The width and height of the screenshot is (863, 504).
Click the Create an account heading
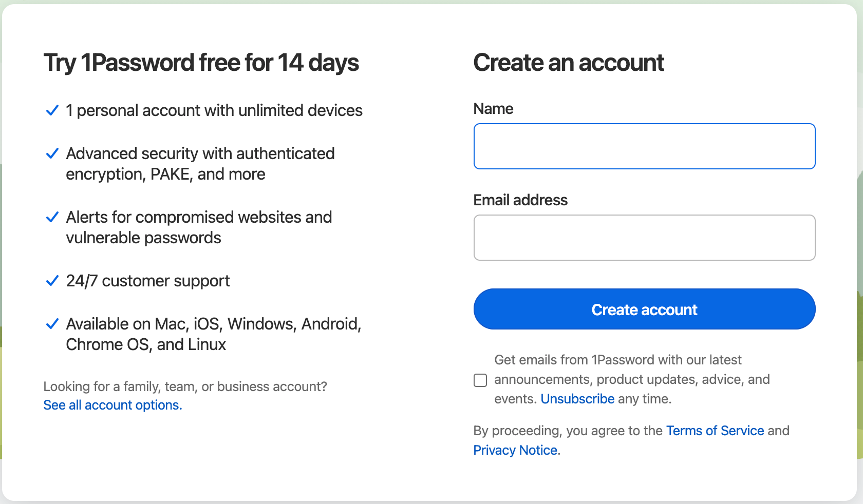pos(569,63)
